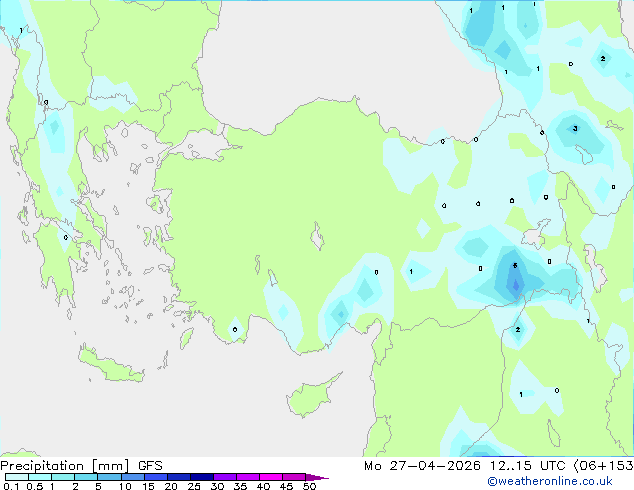Click the lightest 0.1–0.5 mm legend swatch
This screenshot has width=634, height=490.
[x=17, y=477]
